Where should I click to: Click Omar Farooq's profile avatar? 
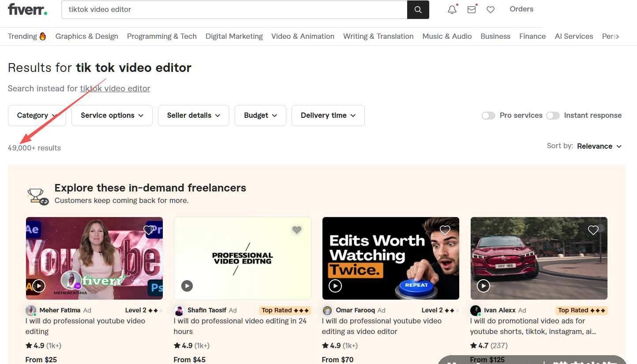pyautogui.click(x=327, y=310)
